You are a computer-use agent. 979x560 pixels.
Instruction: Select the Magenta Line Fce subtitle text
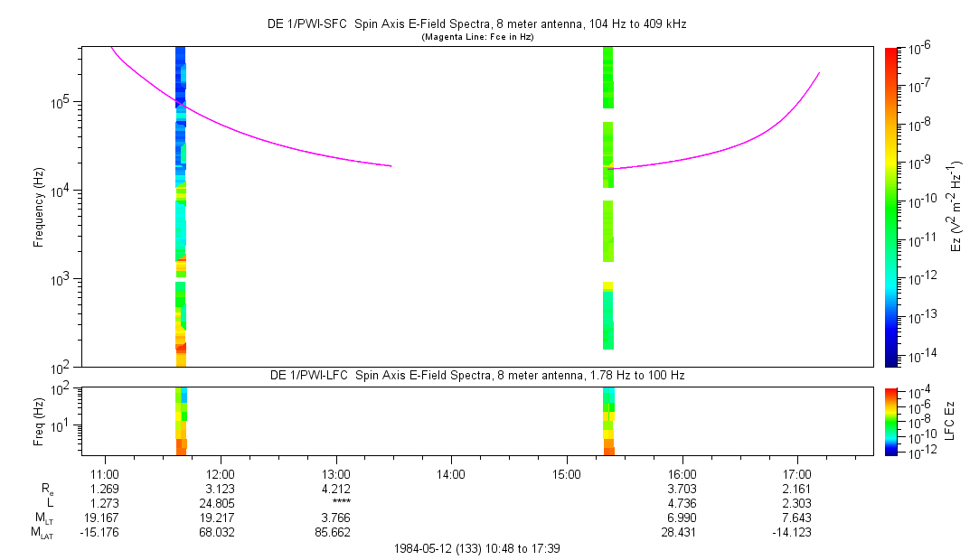(476, 37)
